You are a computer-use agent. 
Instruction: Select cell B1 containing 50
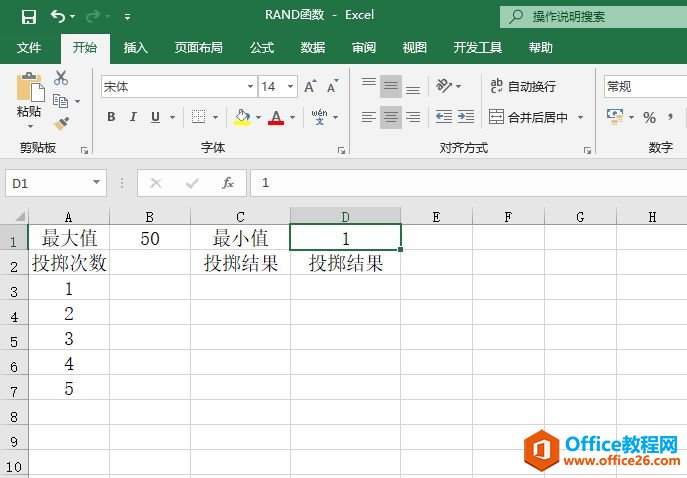point(150,238)
